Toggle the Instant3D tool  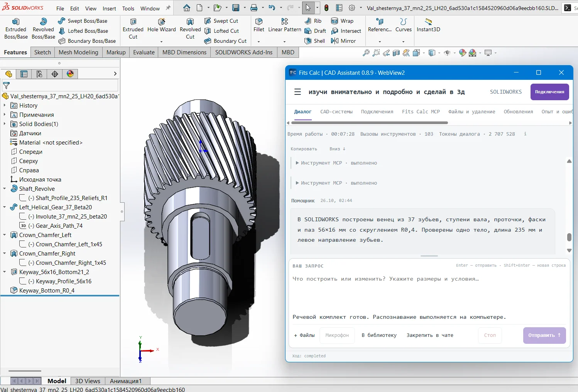pos(428,26)
